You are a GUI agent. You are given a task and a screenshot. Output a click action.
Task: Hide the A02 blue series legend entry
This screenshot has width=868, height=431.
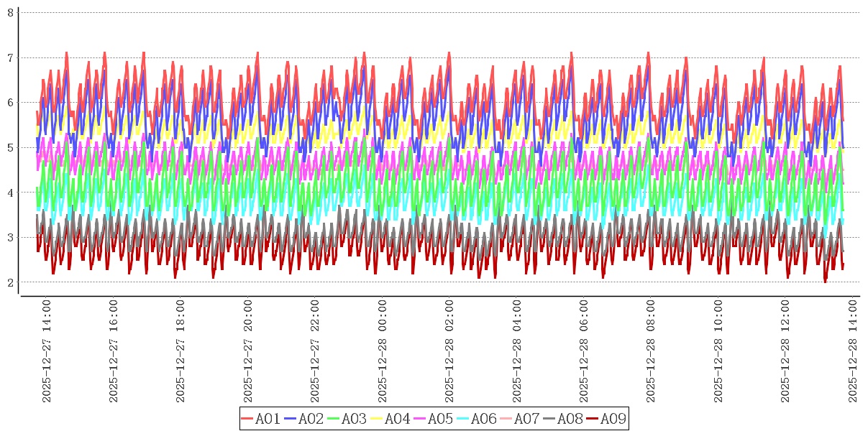pos(303,419)
